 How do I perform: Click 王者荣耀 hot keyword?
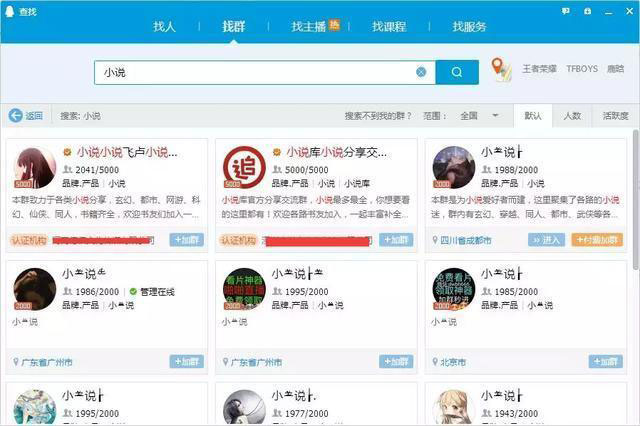pyautogui.click(x=539, y=69)
